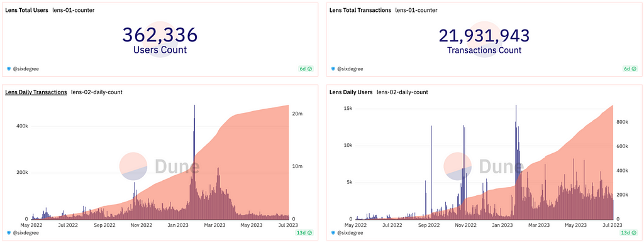Click the 21,931,943 transactions count number
Viewport: 644px width, 243px height.
coord(484,36)
